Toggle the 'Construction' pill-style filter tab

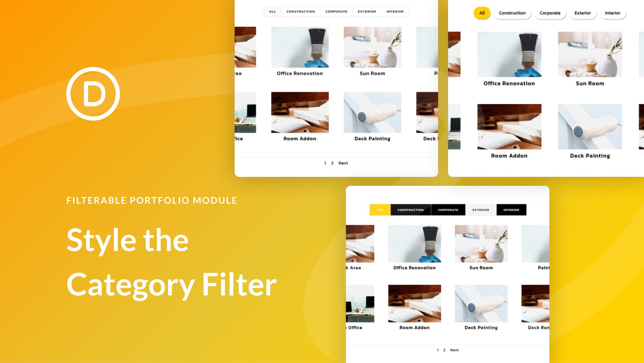tap(512, 13)
